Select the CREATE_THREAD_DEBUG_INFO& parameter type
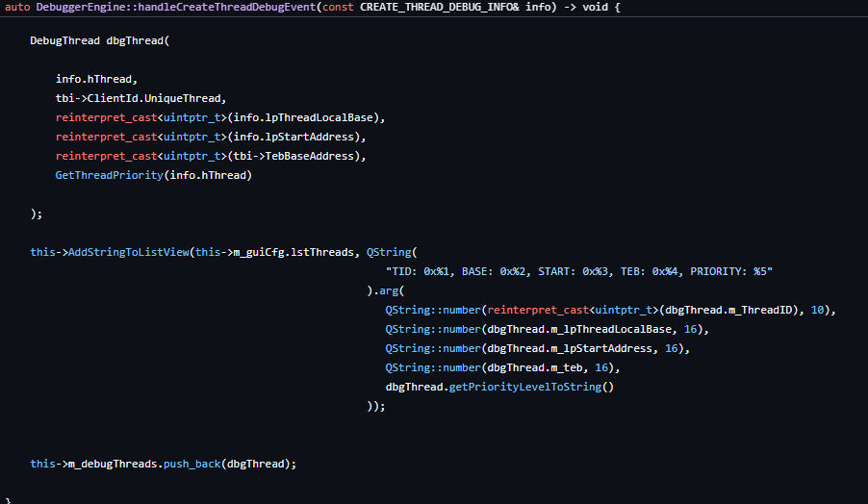 [440, 7]
